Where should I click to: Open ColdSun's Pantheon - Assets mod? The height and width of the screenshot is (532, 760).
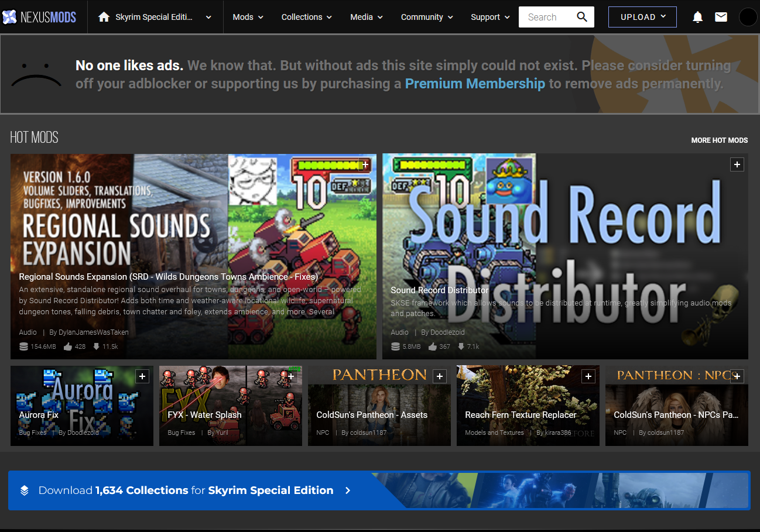379,406
